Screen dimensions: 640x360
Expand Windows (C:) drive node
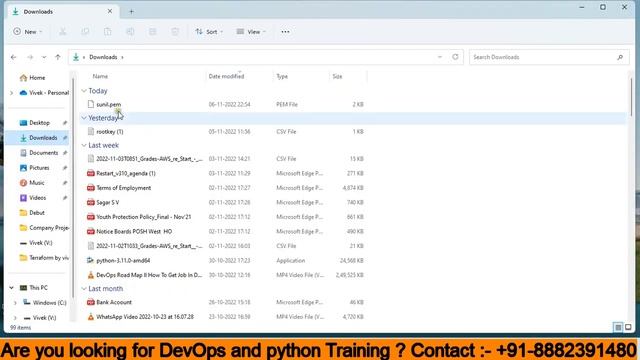click(15, 303)
